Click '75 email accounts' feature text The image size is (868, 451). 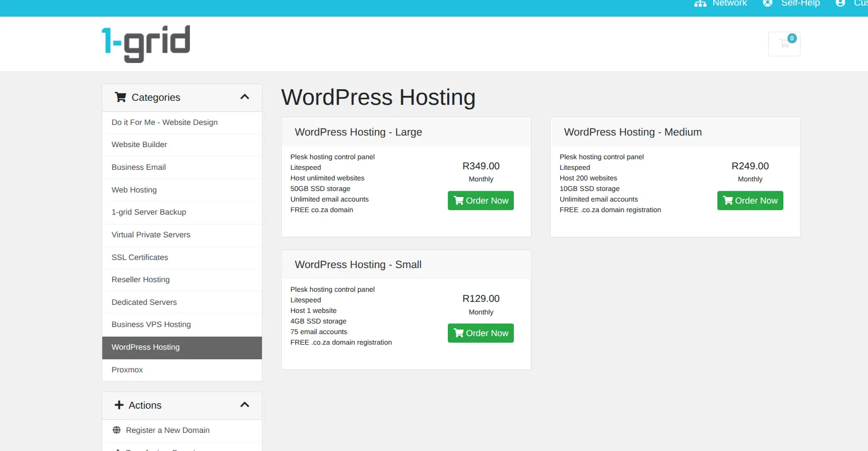point(319,332)
